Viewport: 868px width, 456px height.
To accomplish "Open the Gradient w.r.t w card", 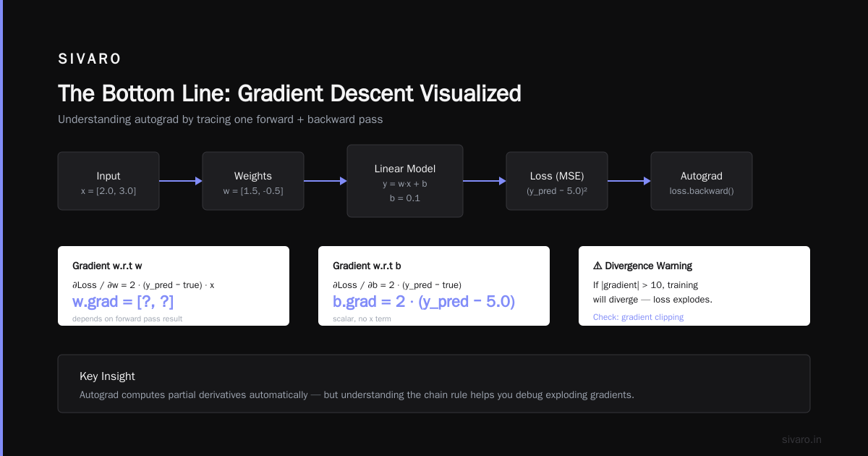I will [174, 286].
